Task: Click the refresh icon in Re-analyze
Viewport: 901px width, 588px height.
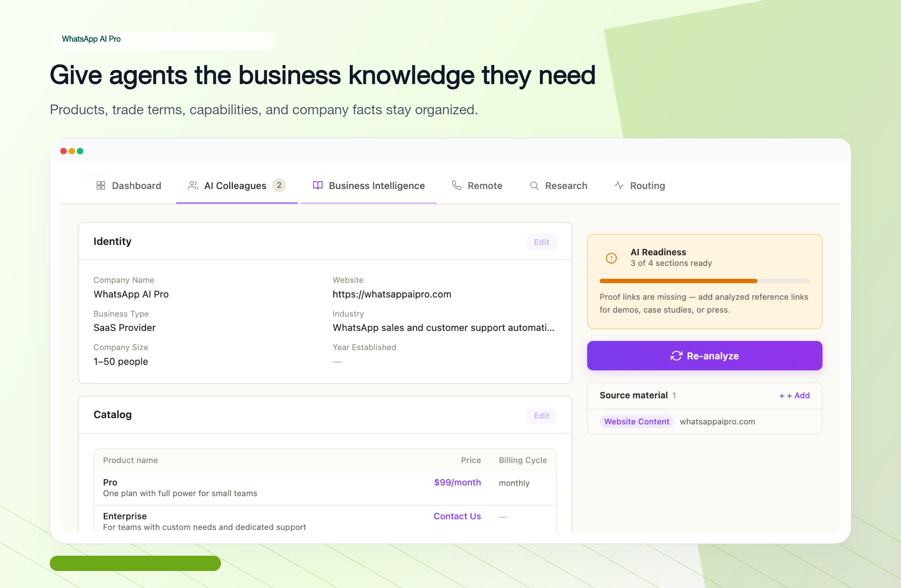Action: [676, 356]
